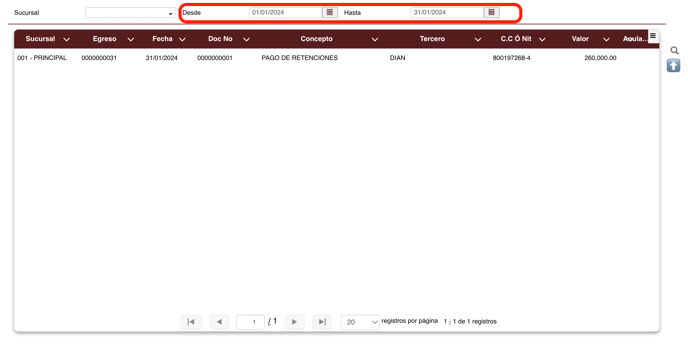Select the PAGO DE RETENCIONES row
This screenshot has height=360, width=688.
click(337, 58)
